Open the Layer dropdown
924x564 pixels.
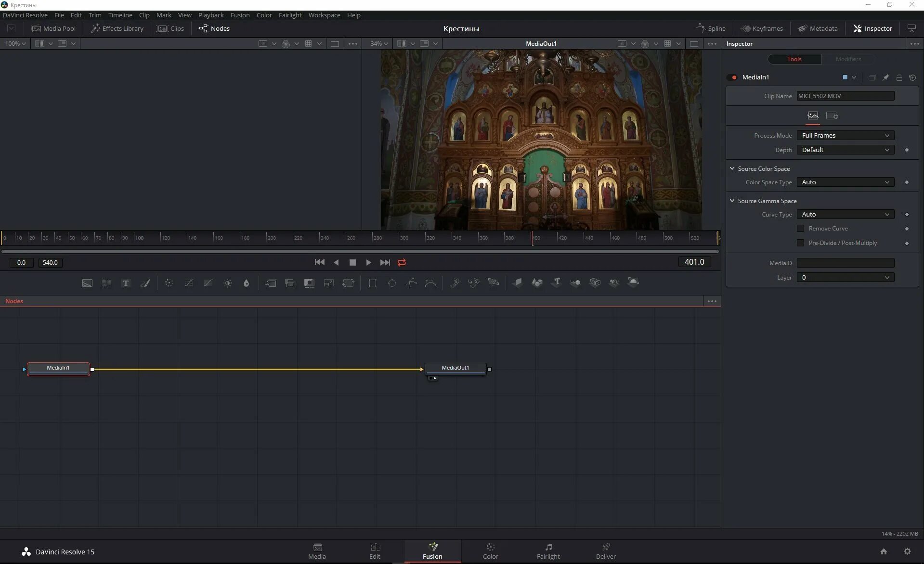tap(846, 278)
